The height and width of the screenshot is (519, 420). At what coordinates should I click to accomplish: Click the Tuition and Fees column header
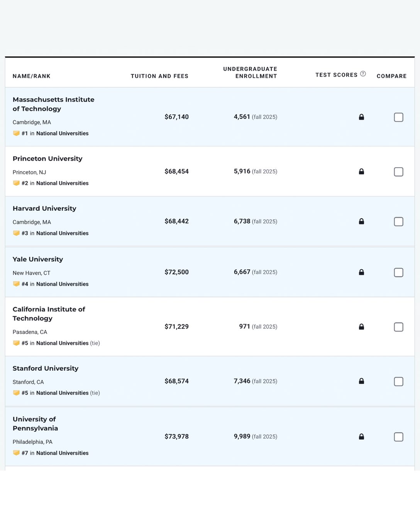coord(159,76)
